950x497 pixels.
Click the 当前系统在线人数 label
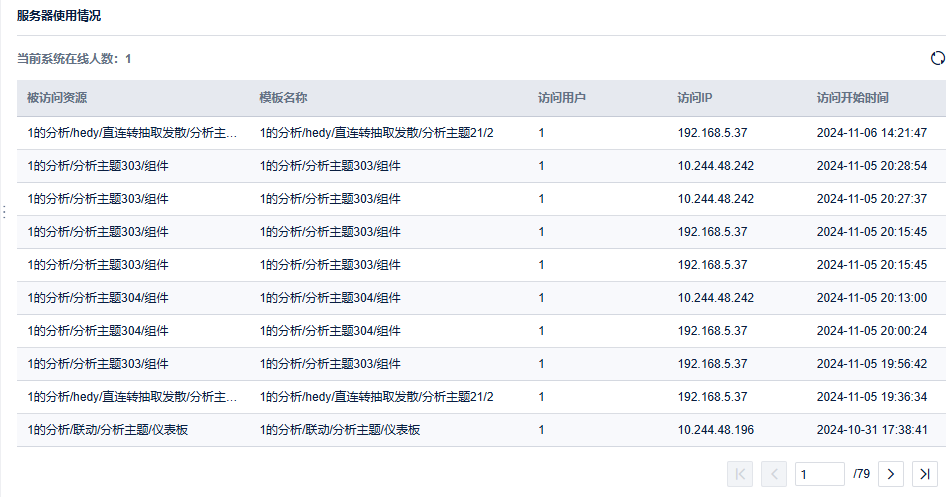click(x=69, y=59)
